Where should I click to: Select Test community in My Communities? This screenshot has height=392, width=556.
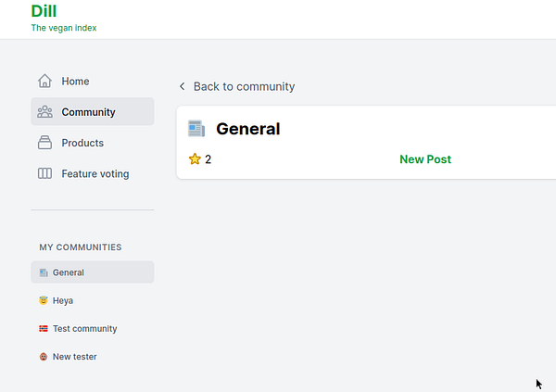pos(84,329)
